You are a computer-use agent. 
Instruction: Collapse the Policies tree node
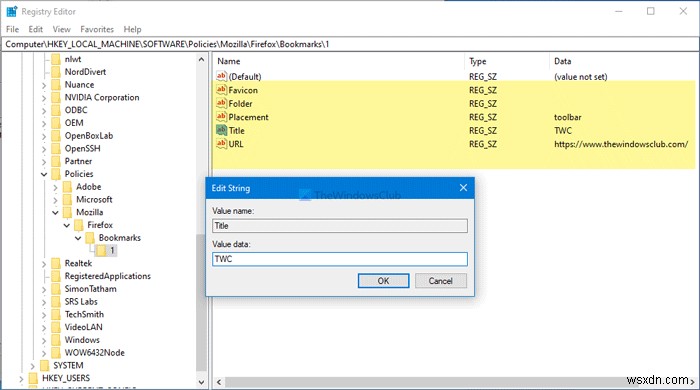44,174
